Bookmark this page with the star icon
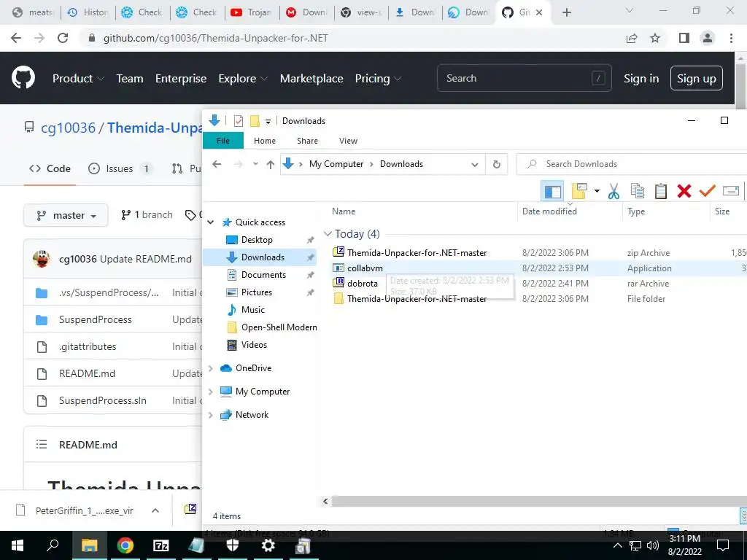The image size is (747, 560). (655, 38)
